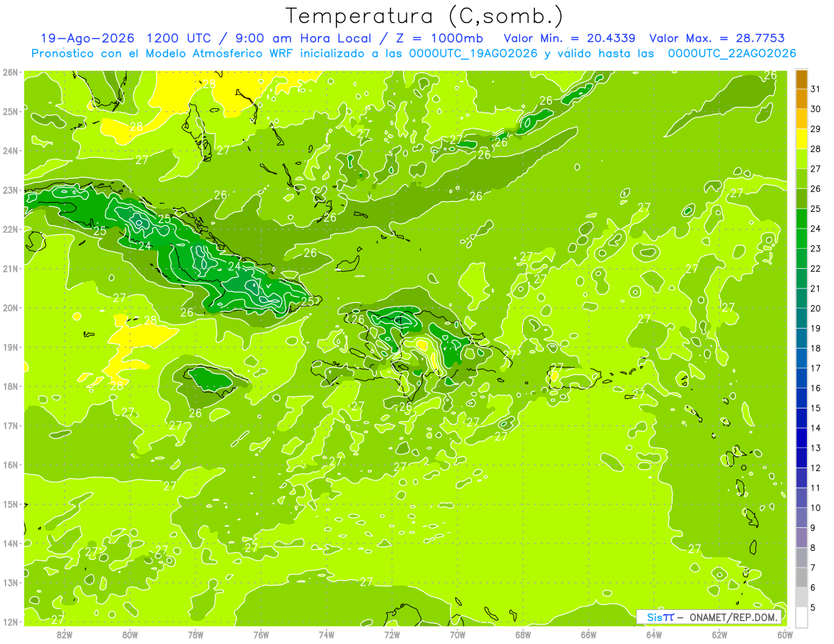Click the longitude axis label '78W'
Viewport: 834px width, 644px height.
tap(195, 634)
